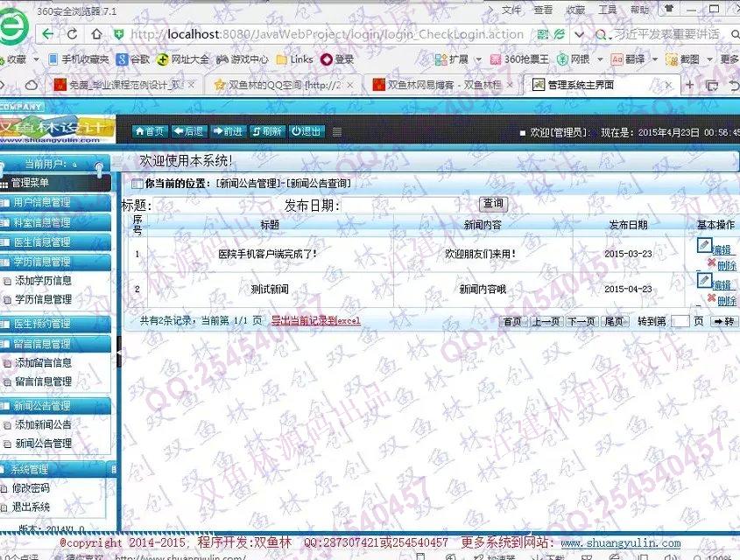This screenshot has height=560, width=740.
Task: Open the 查看 menu
Action: (x=543, y=10)
